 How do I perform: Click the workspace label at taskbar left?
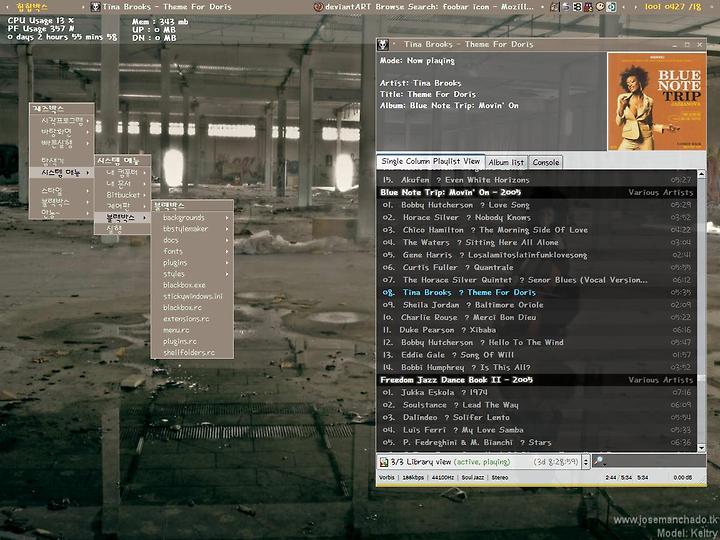pos(32,7)
